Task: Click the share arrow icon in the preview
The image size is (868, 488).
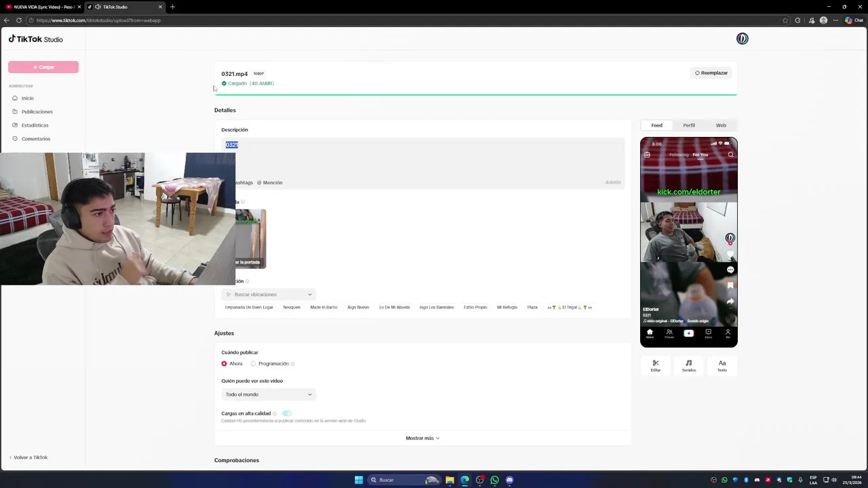Action: point(730,301)
